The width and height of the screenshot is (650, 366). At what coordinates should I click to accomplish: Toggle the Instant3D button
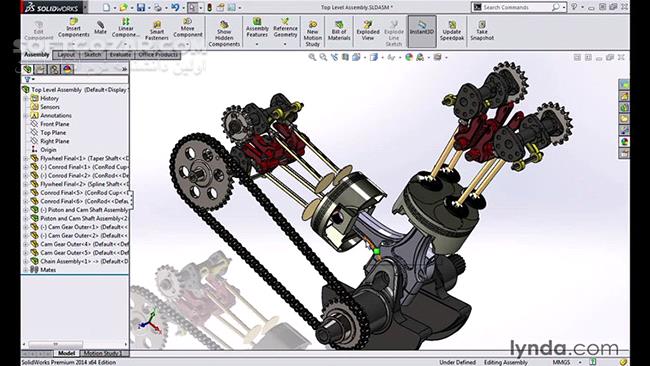point(422,31)
